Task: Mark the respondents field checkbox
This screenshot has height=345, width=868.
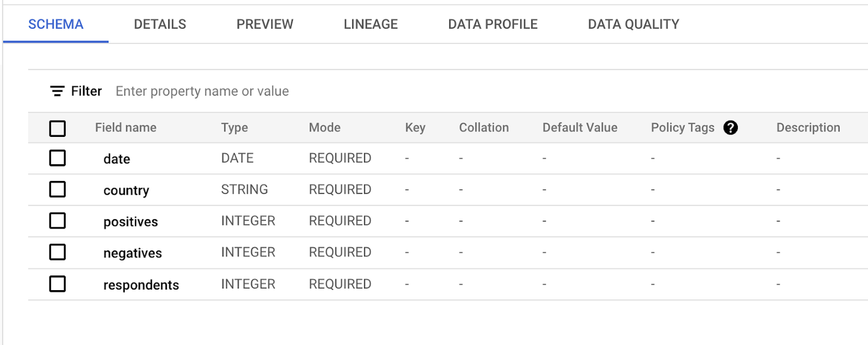Action: click(57, 284)
